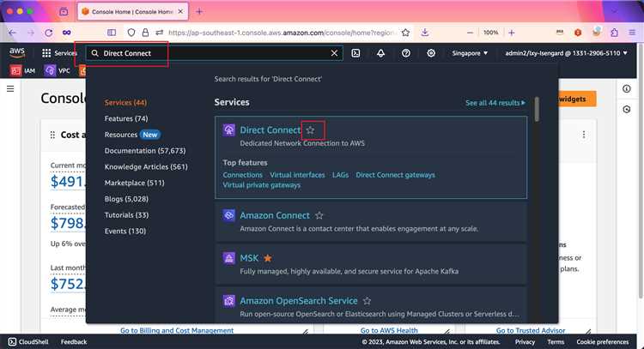644x349 pixels.
Task: Zoom out with the browser minus button
Action: pyautogui.click(x=471, y=33)
